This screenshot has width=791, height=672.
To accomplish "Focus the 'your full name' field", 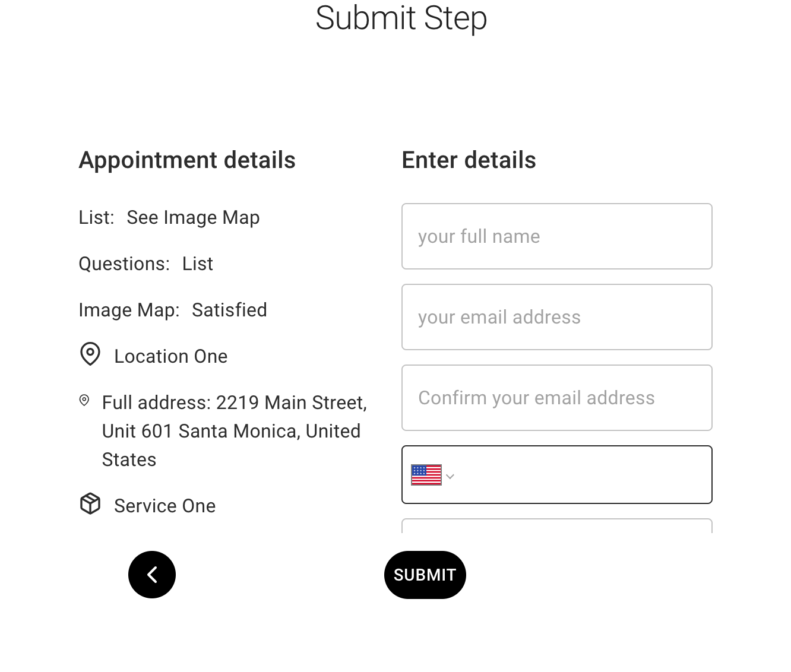I will (557, 236).
